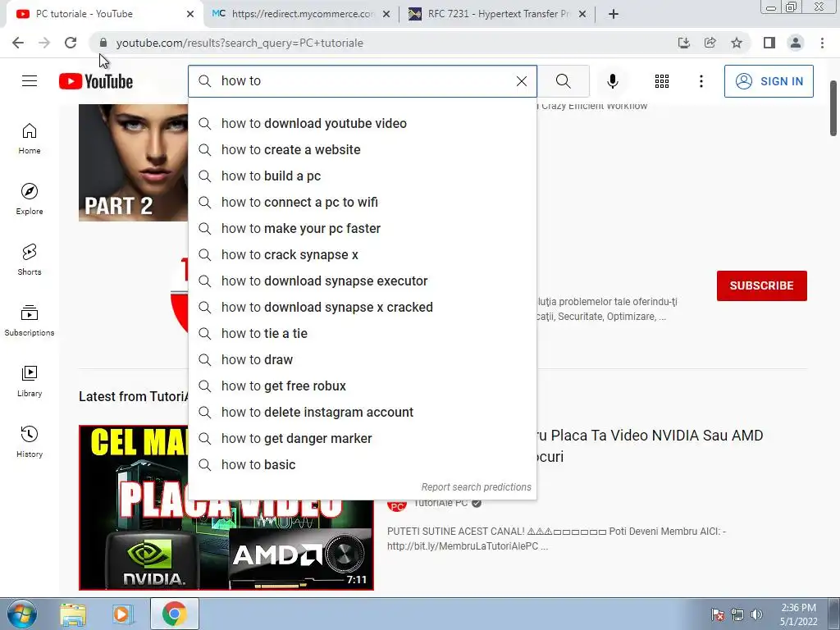This screenshot has height=630, width=840.
Task: Close the redirect.mycommerce tab
Action: 386,14
